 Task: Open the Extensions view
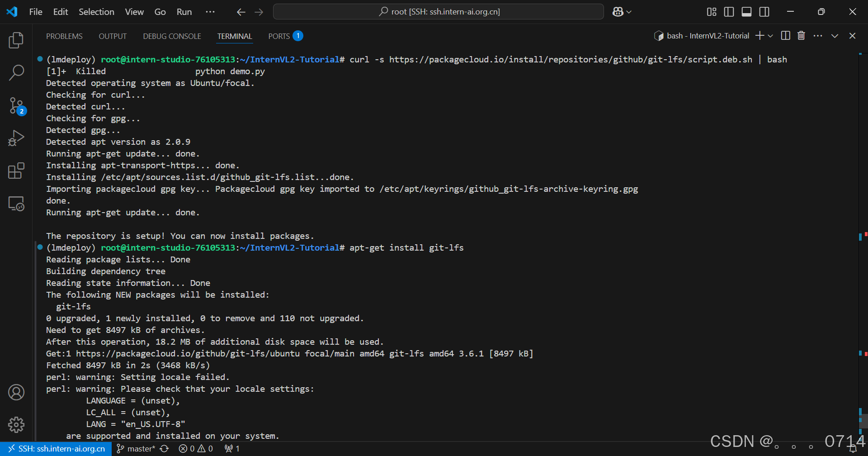[x=16, y=171]
